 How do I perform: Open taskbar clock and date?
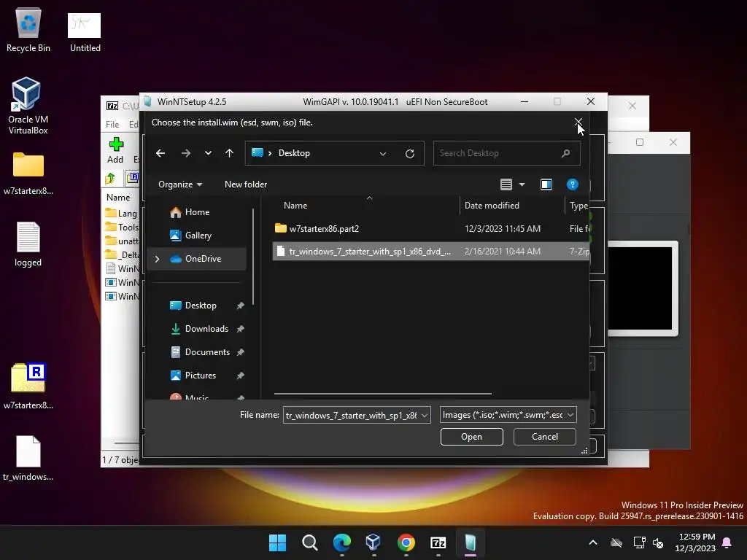coord(695,542)
